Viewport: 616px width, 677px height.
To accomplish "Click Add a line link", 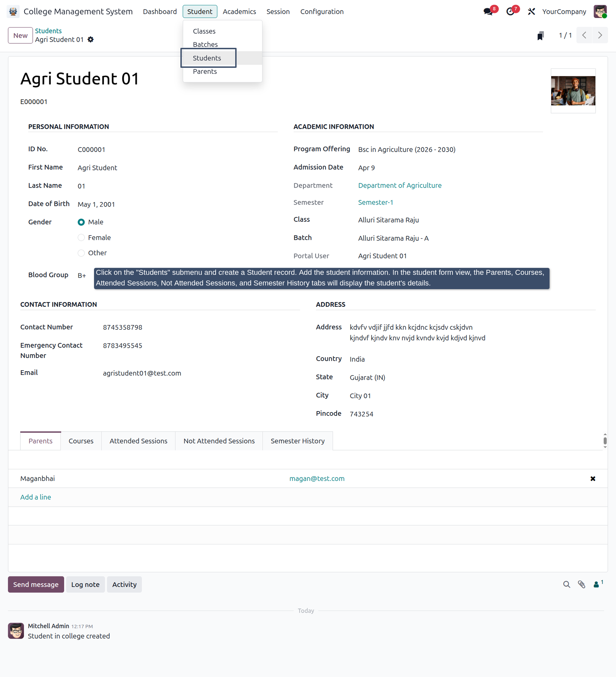I will [36, 497].
